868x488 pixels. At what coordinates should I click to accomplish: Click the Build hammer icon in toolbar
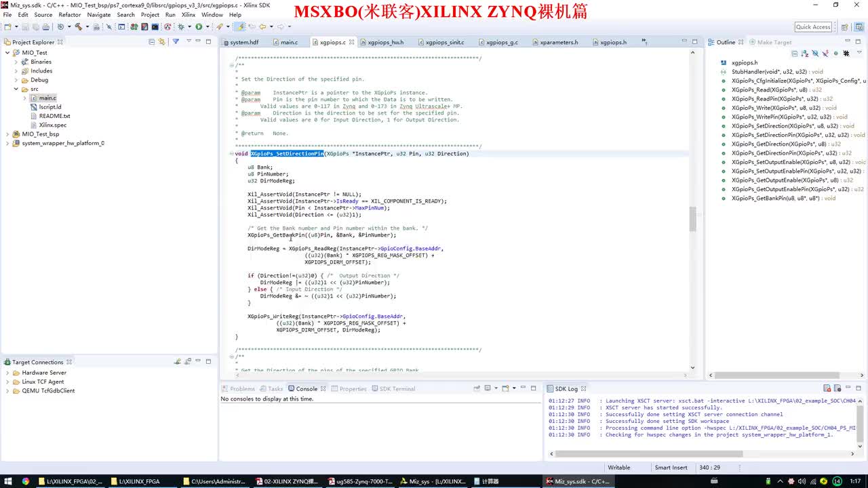click(x=79, y=26)
